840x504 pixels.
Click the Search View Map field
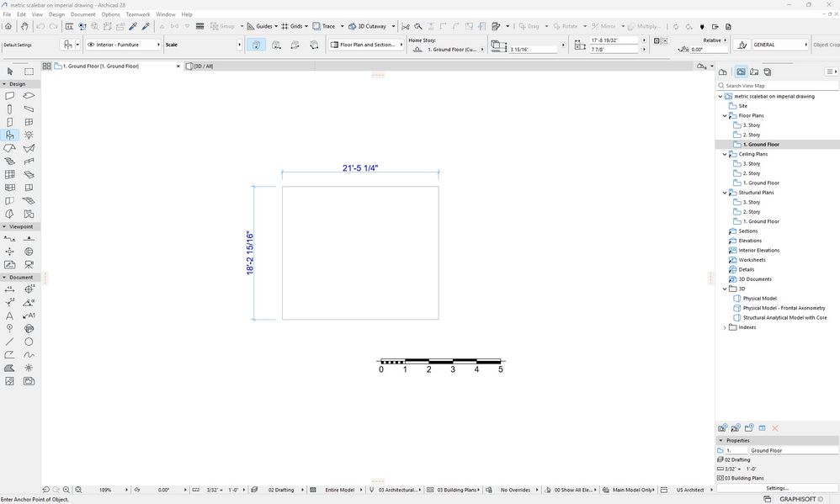click(x=778, y=86)
